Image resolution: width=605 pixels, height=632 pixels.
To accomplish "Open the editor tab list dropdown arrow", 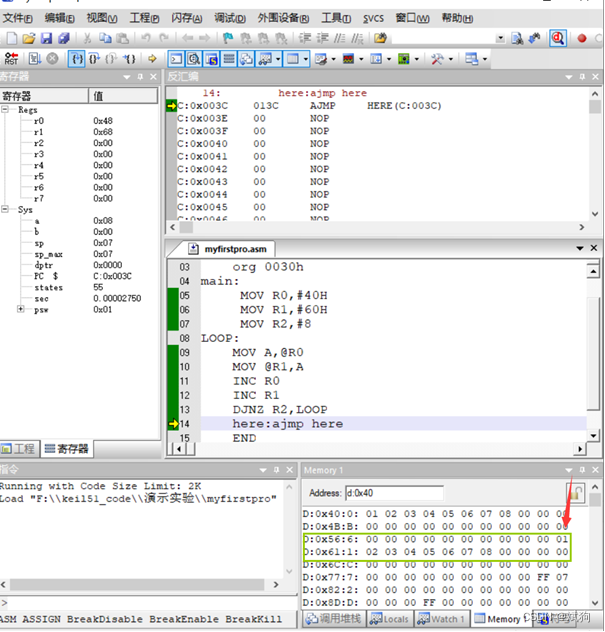I will pyautogui.click(x=580, y=248).
